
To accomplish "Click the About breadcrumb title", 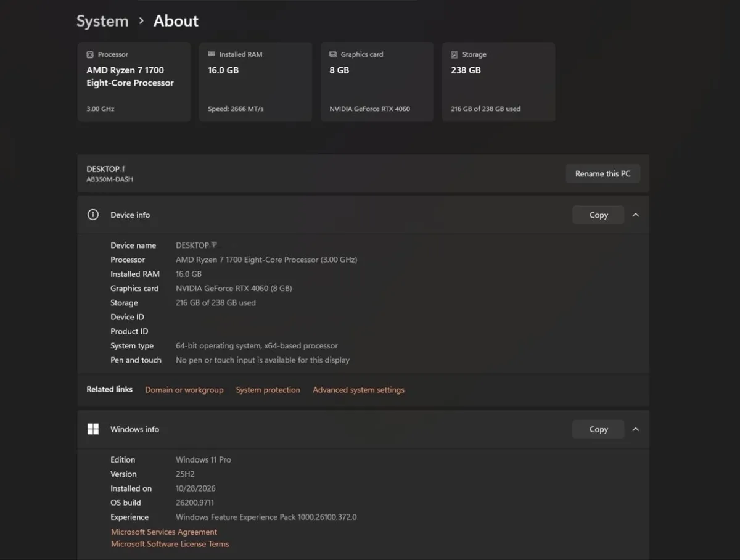I will (176, 21).
